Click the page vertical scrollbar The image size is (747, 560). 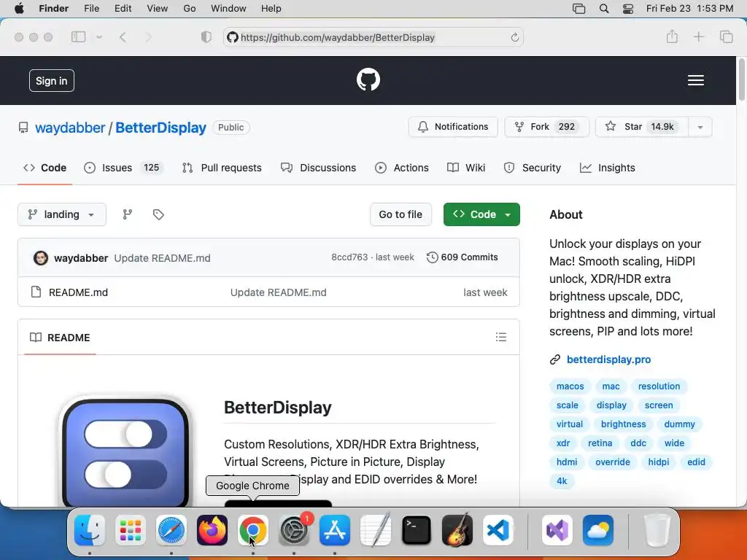741,79
